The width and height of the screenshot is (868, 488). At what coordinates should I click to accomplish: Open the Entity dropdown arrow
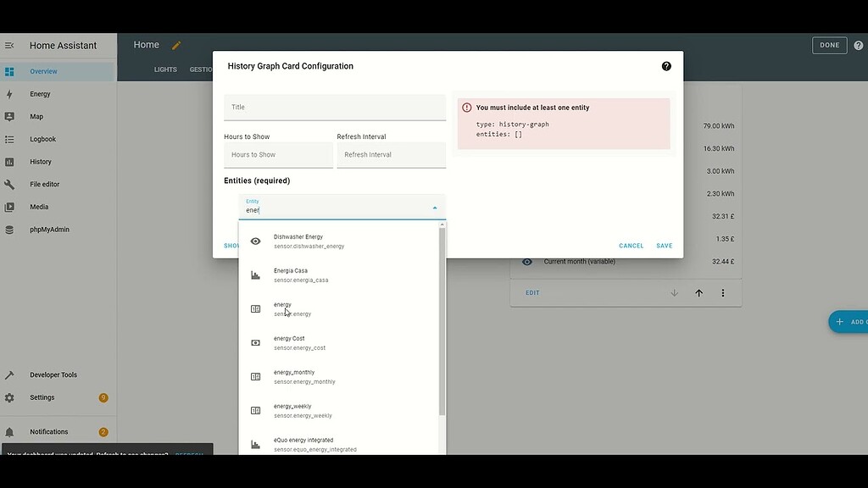434,207
